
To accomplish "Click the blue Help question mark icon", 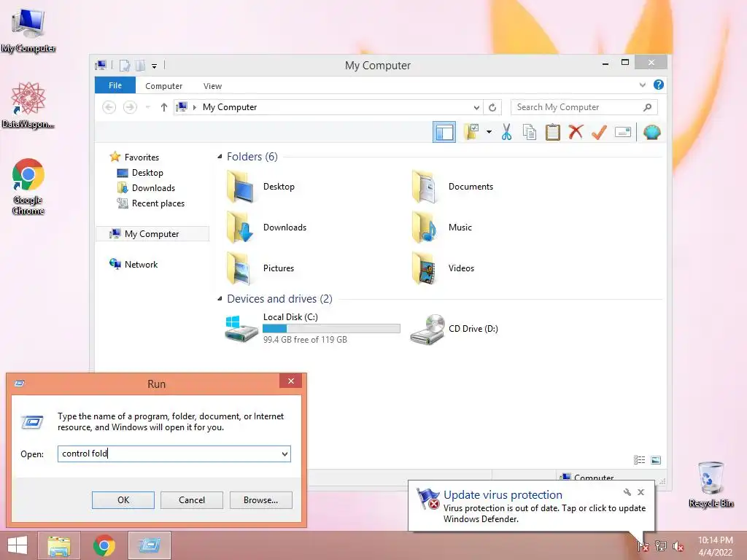I will (659, 85).
